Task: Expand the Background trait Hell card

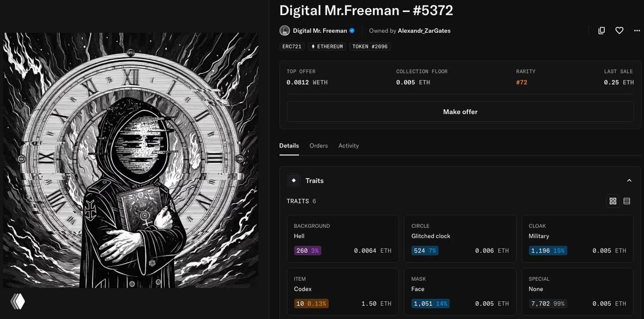Action: pos(343,238)
